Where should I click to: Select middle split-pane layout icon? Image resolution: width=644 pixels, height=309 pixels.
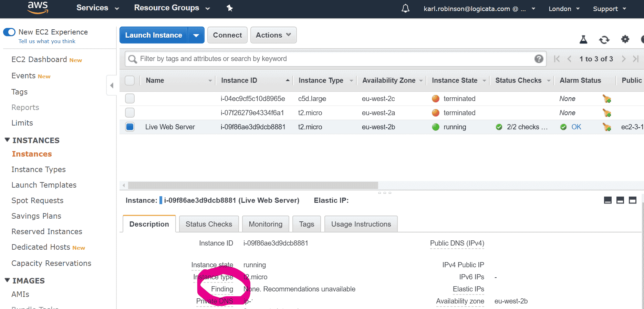pyautogui.click(x=620, y=200)
